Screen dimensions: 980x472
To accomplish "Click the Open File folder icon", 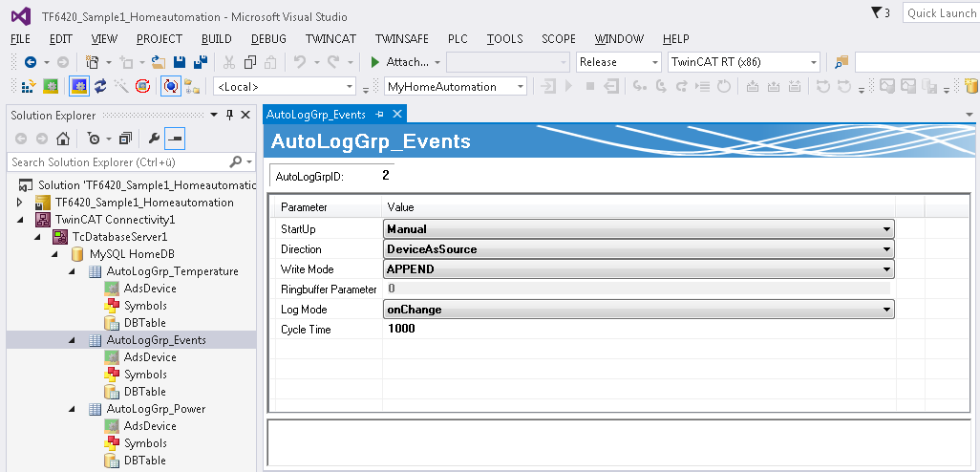I will pyautogui.click(x=159, y=62).
